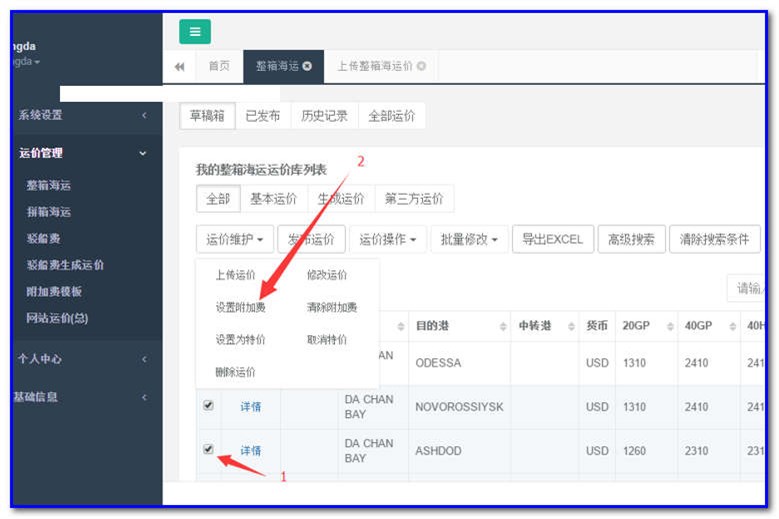Collapse the 运价管理 sidebar section
Screen dimensions: 779x519
(82, 153)
